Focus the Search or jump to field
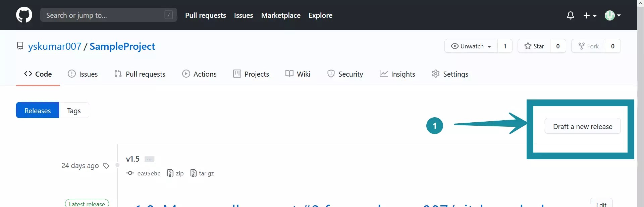The height and width of the screenshot is (207, 644). point(109,15)
